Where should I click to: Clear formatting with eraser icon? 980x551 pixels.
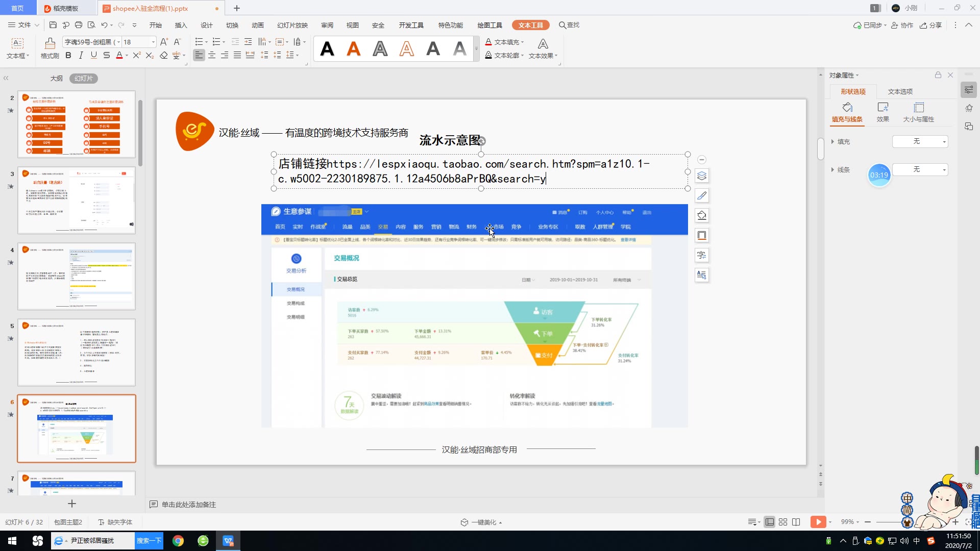[x=163, y=55]
